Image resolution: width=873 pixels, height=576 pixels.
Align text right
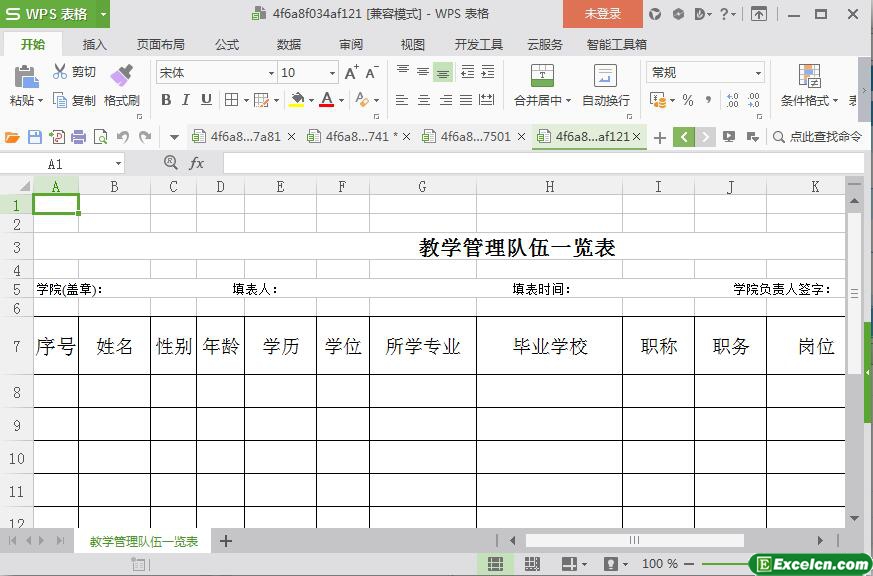[446, 100]
